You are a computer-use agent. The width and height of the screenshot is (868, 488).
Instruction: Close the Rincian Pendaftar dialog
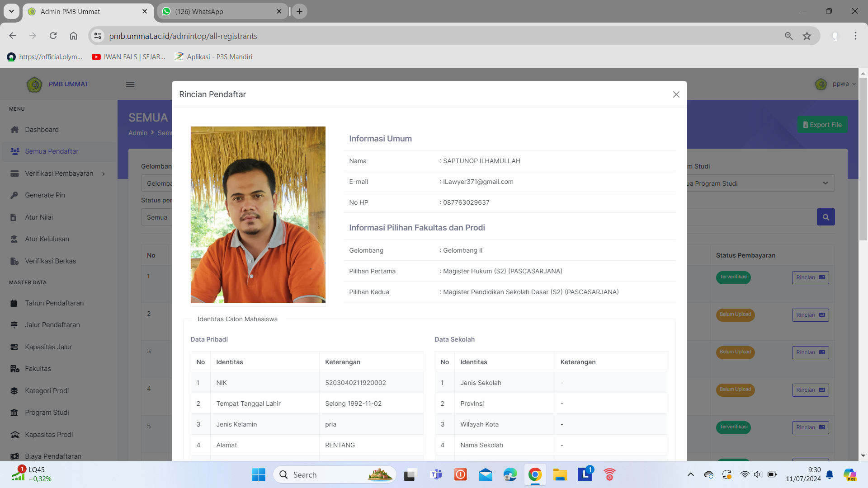pos(676,94)
